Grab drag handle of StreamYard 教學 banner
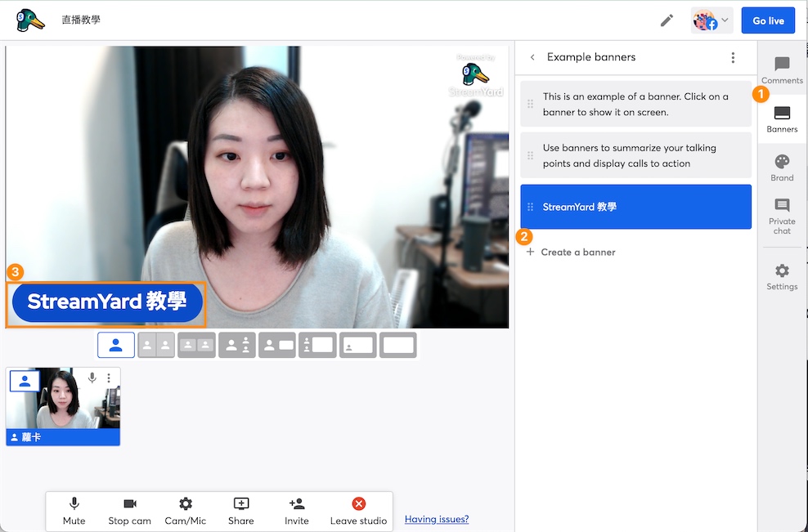Viewport: 808px width, 532px height. pos(530,207)
